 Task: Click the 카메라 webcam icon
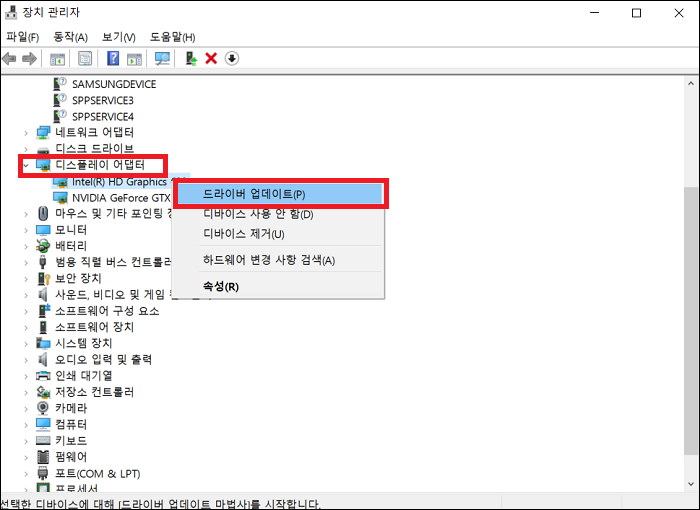click(42, 408)
